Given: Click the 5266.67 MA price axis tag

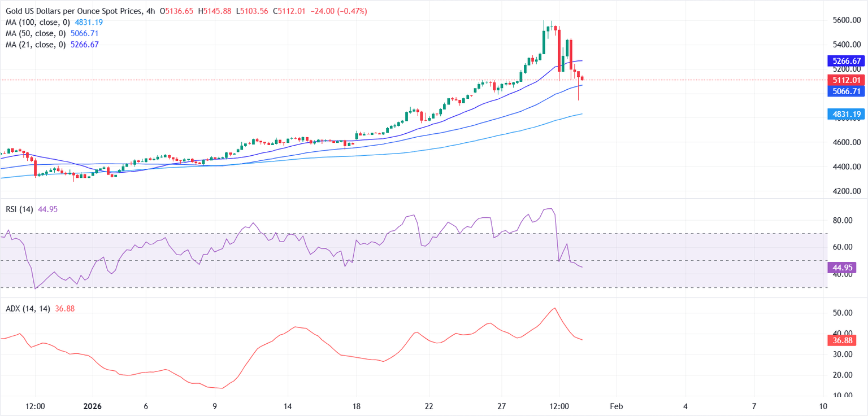Looking at the screenshot, I should pos(846,61).
